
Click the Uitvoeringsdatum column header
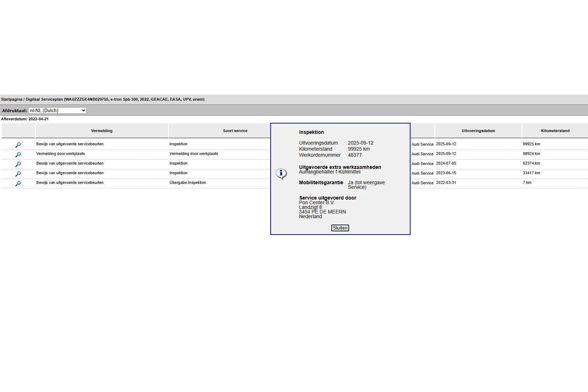478,131
